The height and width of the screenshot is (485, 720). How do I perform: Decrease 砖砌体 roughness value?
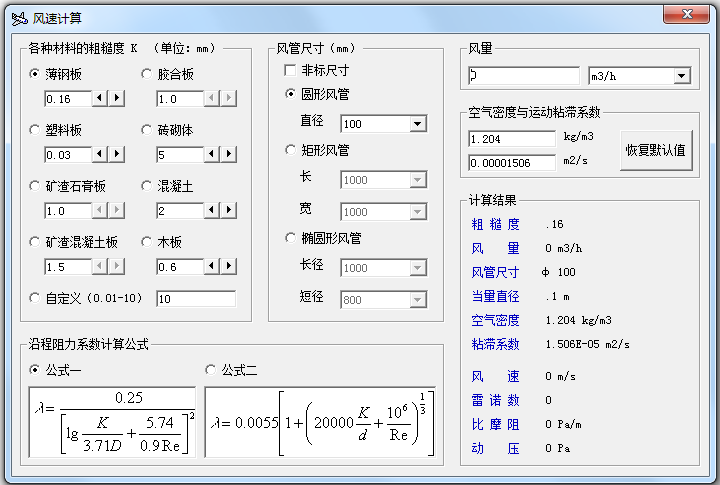(x=212, y=154)
